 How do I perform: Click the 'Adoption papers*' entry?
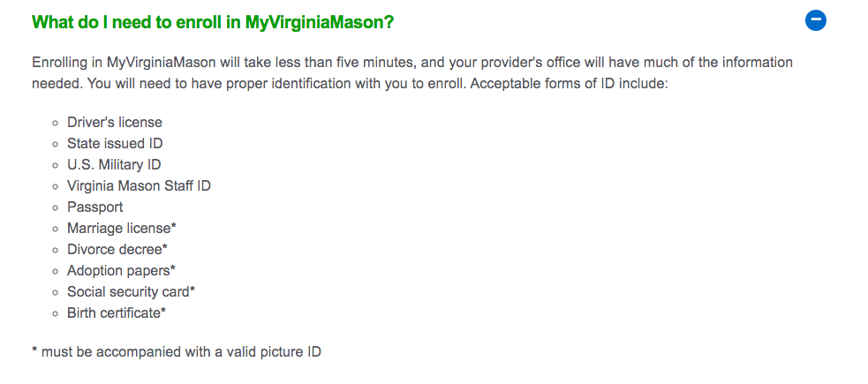pos(121,271)
